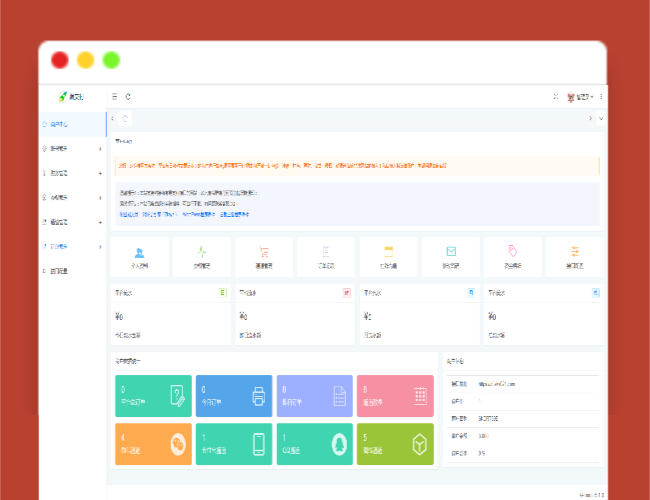The image size is (650, 500).
Task: Open the blue person profile shortcut card
Action: point(139,256)
